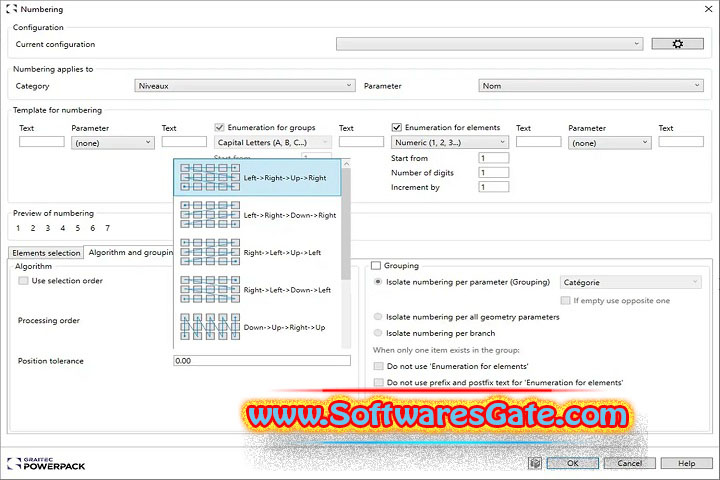
Task: Open last template Parameter (none) dropdown
Action: (x=610, y=143)
